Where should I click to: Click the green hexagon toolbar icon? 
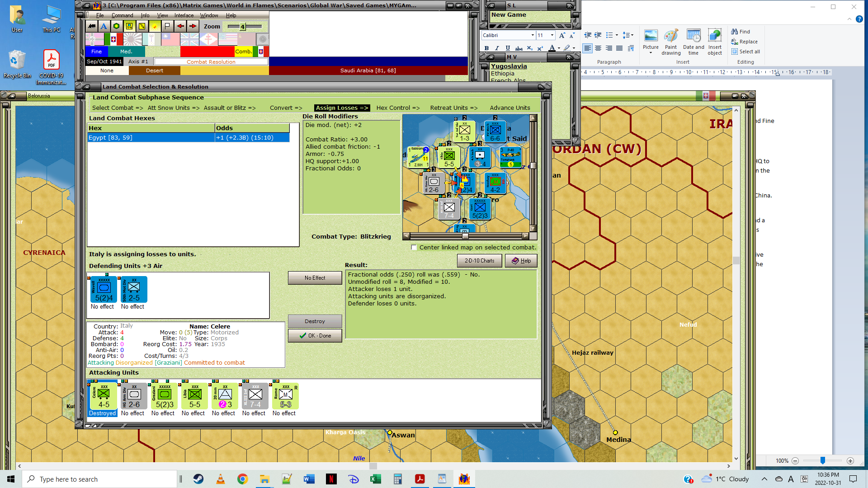point(117,26)
